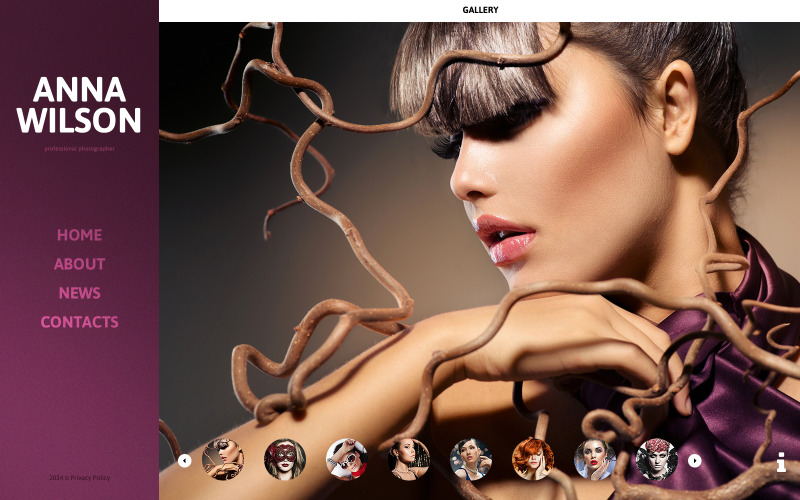Open the Privacy Policy link
This screenshot has width=800, height=500.
pyautogui.click(x=90, y=478)
